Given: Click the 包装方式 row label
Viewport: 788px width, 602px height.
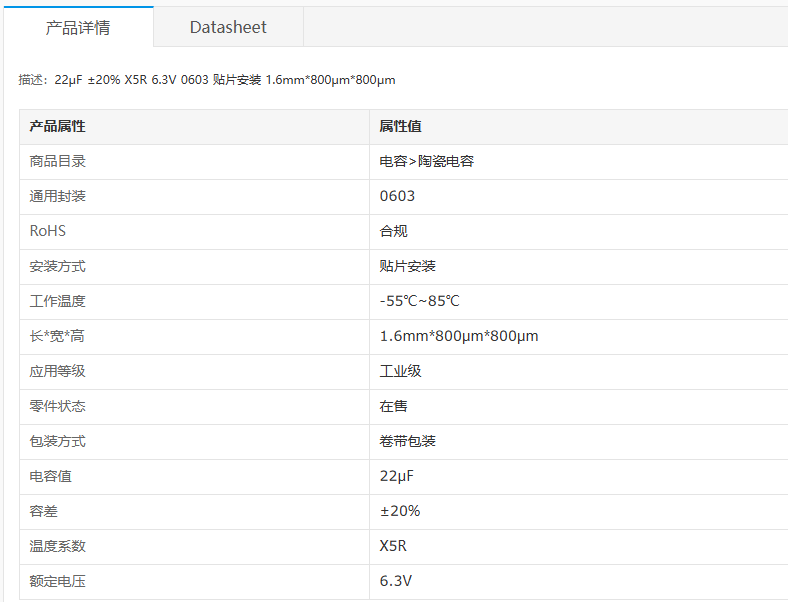Looking at the screenshot, I should point(57,441).
